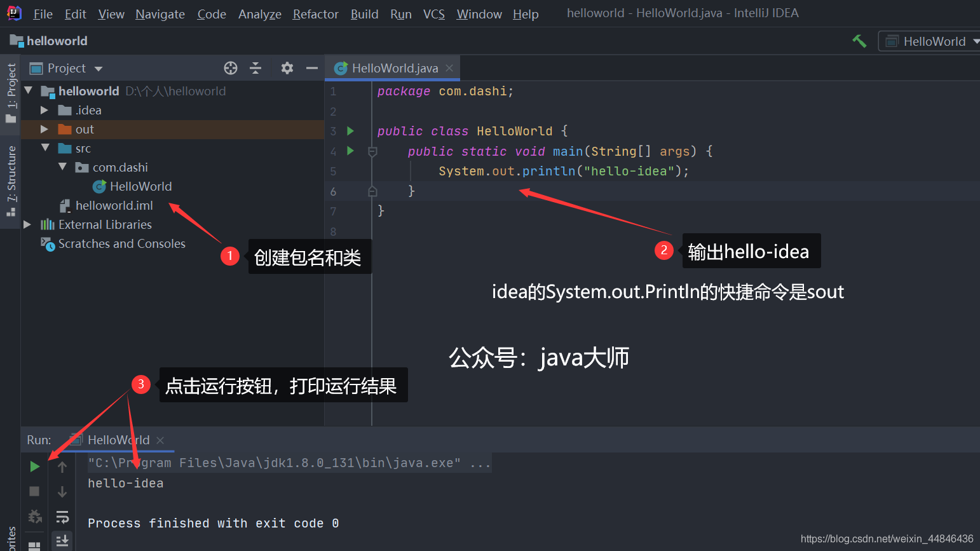Toggle Soft-Wrap in Run console
The height and width of the screenshot is (551, 980).
point(62,517)
